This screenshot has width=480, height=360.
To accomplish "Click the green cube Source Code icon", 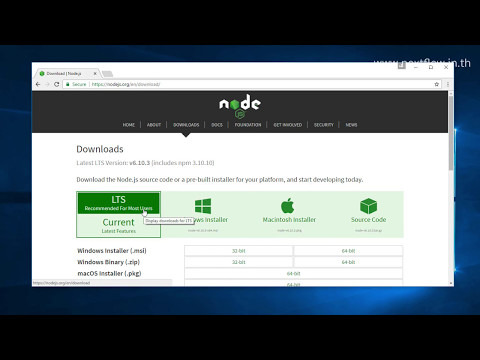I will [368, 206].
